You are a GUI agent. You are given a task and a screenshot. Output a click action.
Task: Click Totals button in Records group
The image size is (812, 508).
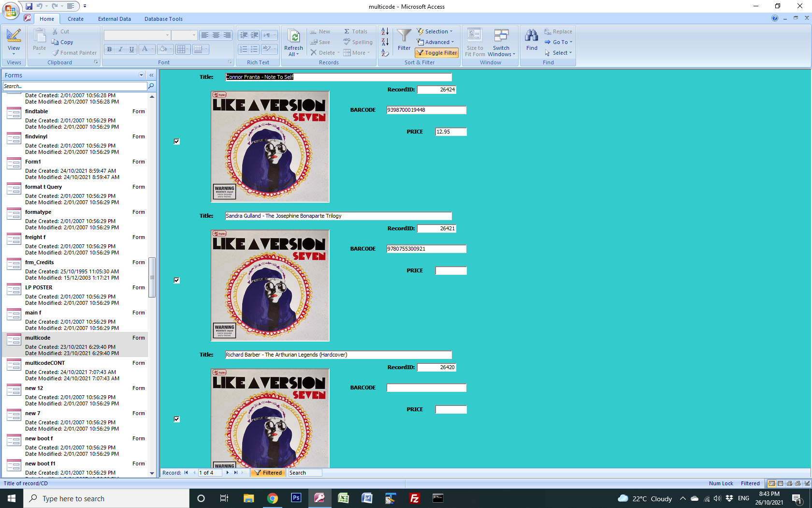[356, 31]
